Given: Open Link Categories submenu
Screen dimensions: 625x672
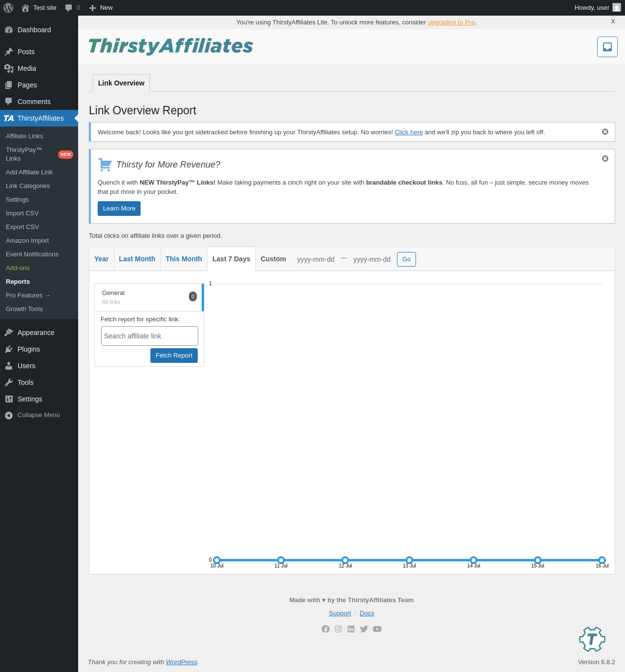Looking at the screenshot, I should 39,186.
